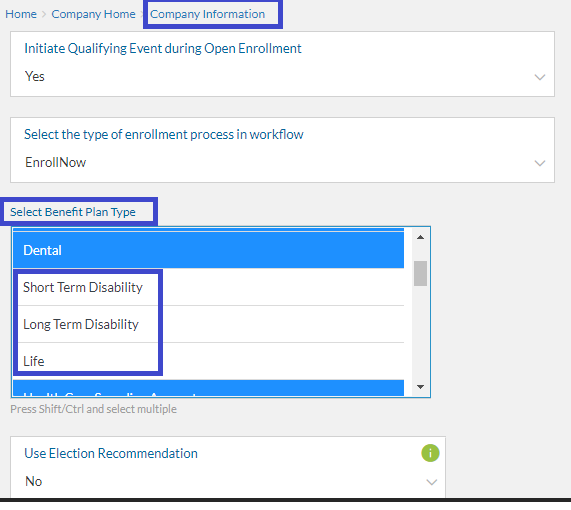This screenshot has width=571, height=510.
Task: Click the scrollbar track below the thumb
Action: (420, 333)
